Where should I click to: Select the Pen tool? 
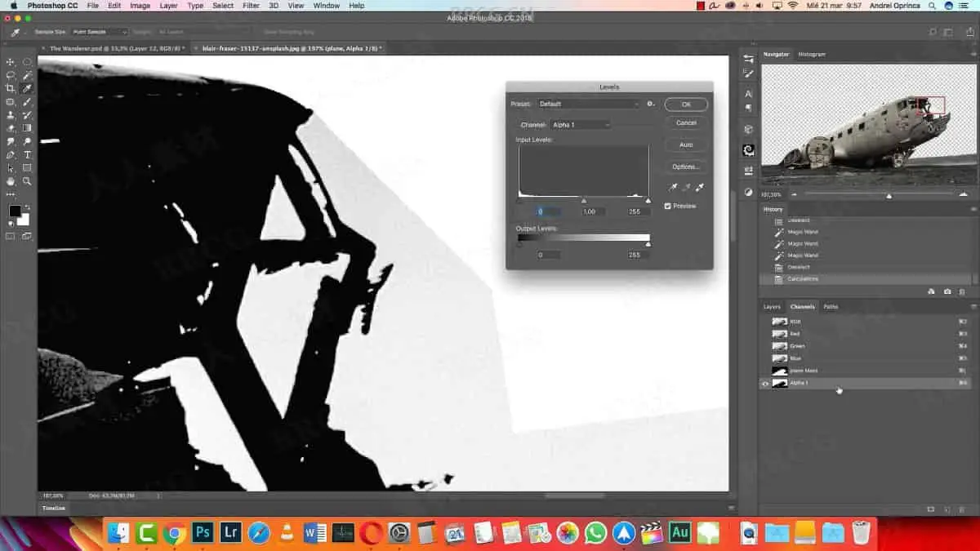(11, 154)
